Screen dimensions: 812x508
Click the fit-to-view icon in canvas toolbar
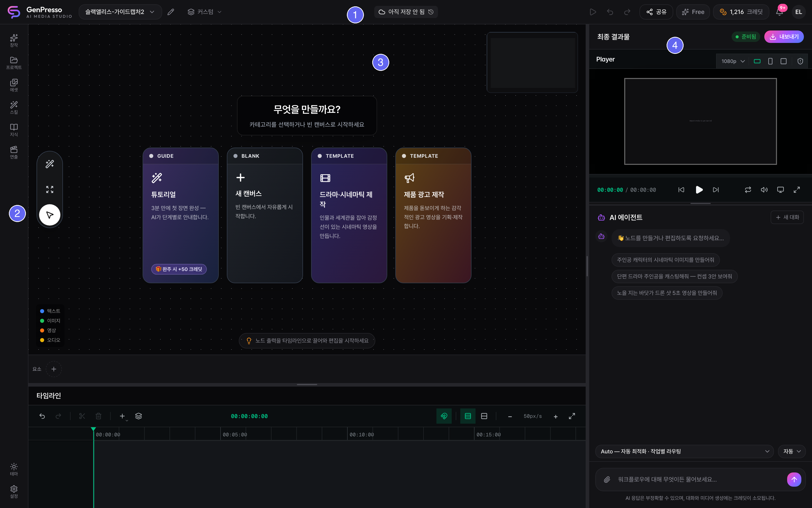[50, 189]
